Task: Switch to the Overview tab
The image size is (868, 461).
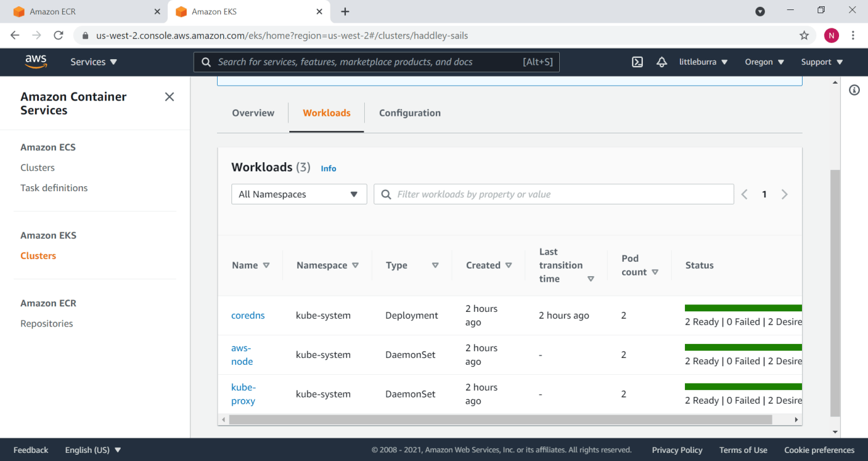Action: coord(253,113)
